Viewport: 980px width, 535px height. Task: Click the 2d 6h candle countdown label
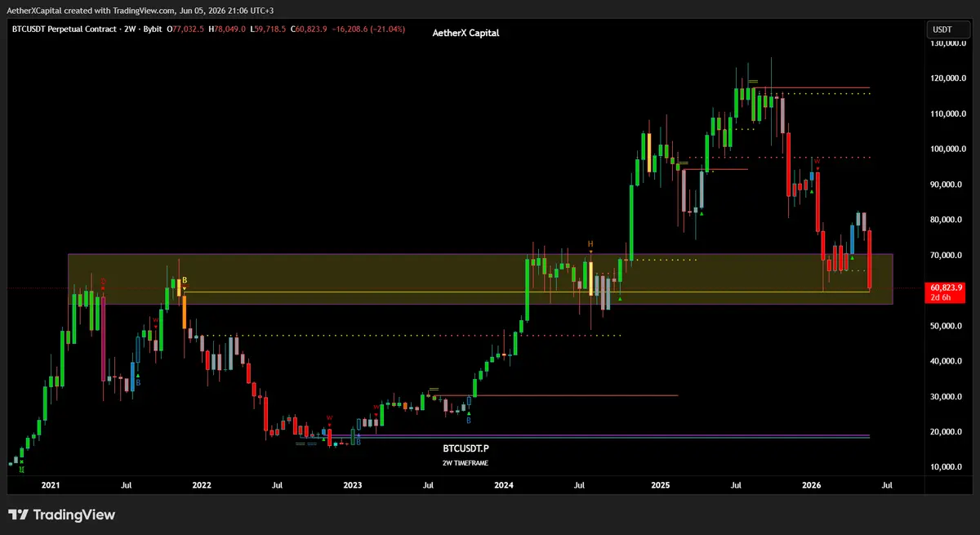tap(939, 297)
